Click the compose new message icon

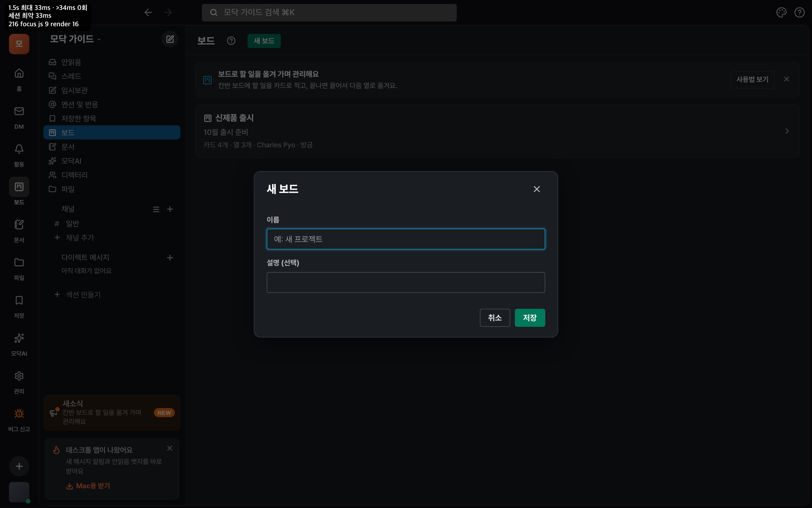tap(170, 39)
